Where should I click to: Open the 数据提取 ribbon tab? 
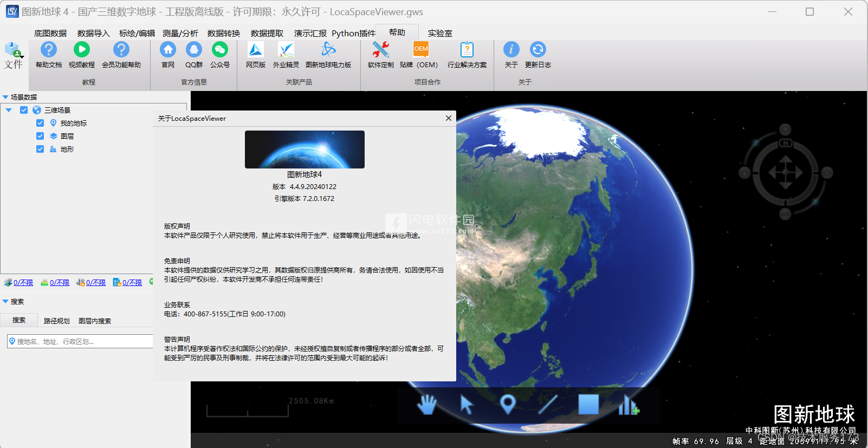click(x=267, y=33)
